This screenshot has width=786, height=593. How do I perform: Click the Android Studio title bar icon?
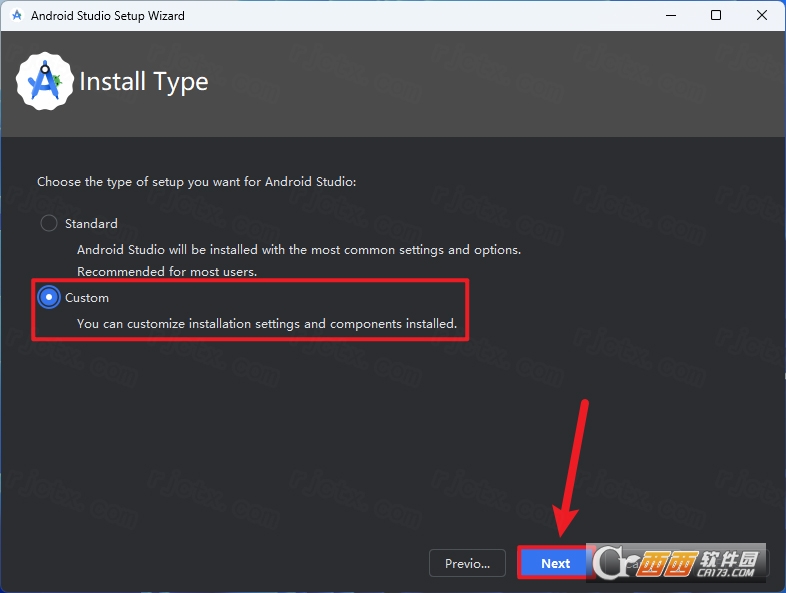click(17, 16)
